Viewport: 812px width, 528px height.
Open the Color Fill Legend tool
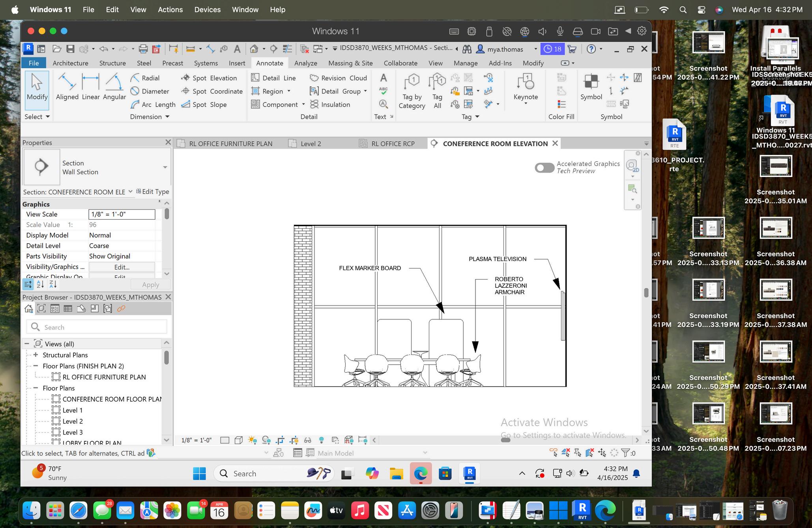pos(561,104)
